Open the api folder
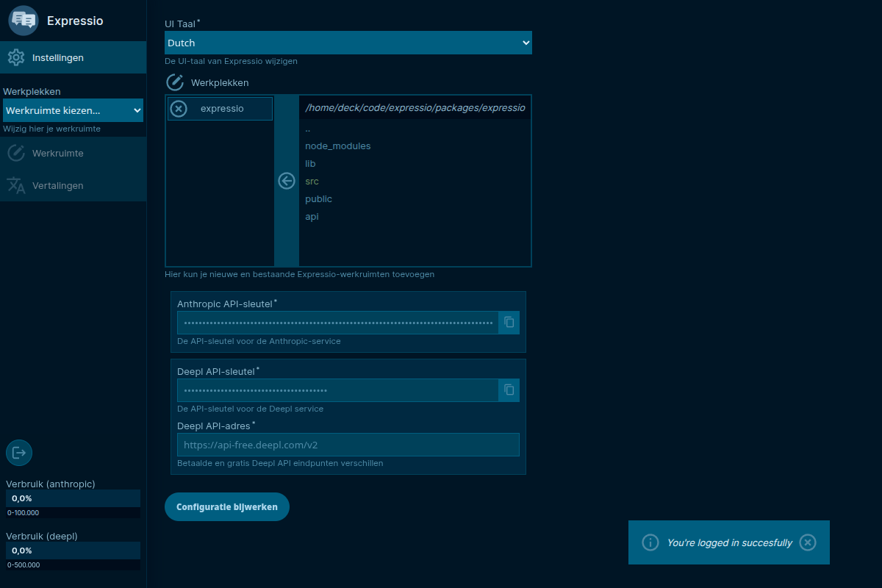The width and height of the screenshot is (882, 588). tap(312, 217)
